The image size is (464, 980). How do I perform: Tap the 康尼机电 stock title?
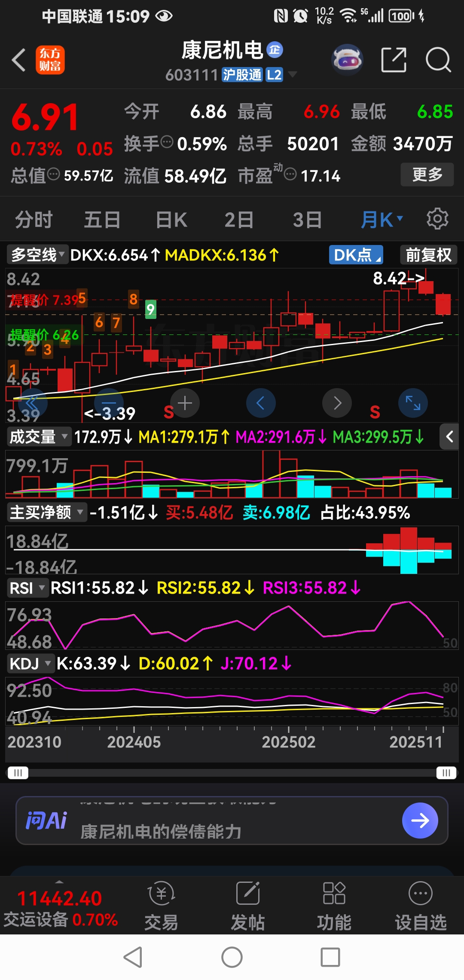[222, 50]
